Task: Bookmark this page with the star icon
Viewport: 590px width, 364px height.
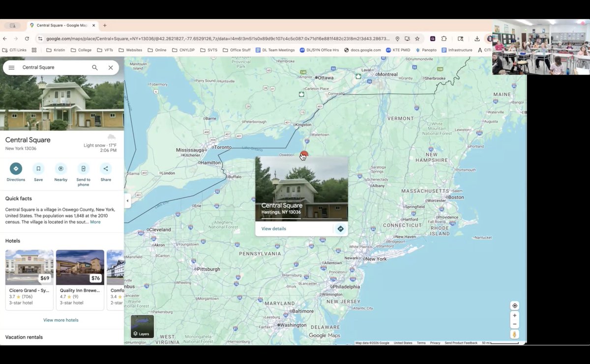Action: (417, 39)
